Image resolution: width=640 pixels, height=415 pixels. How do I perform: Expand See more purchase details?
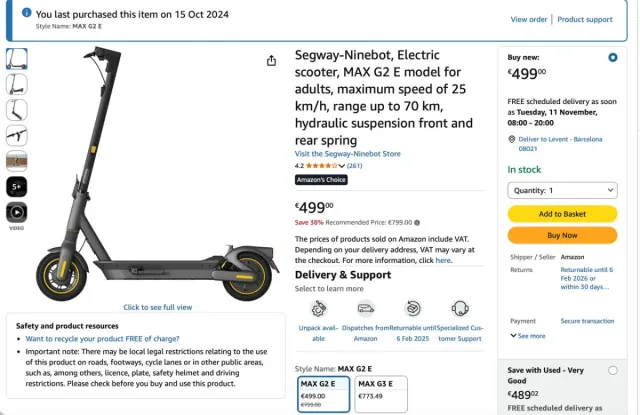[530, 336]
